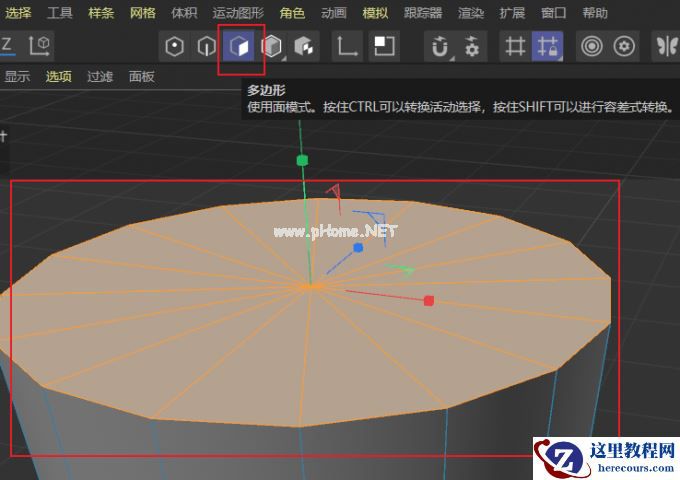Switch to edges mode
The width and height of the screenshot is (680, 480).
click(x=206, y=46)
